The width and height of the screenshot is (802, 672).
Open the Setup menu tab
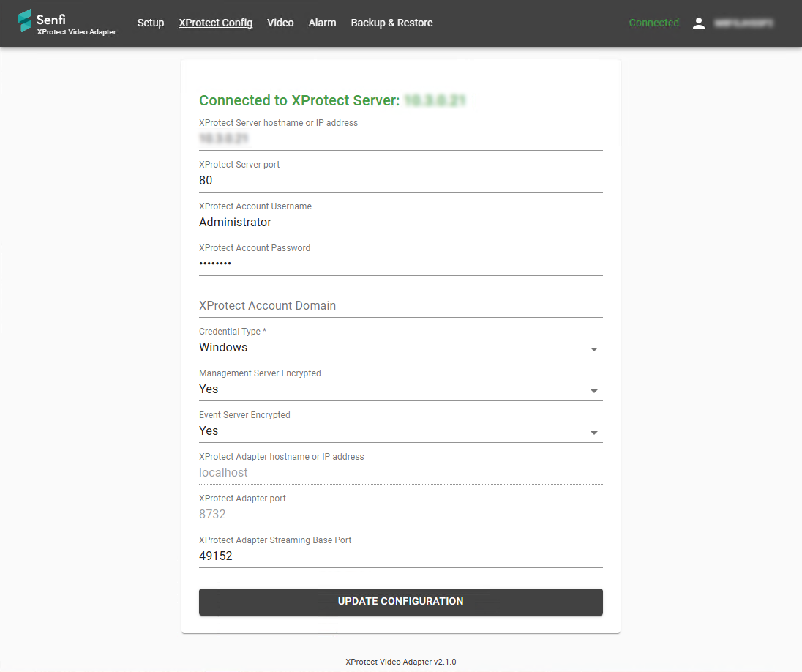coord(151,23)
